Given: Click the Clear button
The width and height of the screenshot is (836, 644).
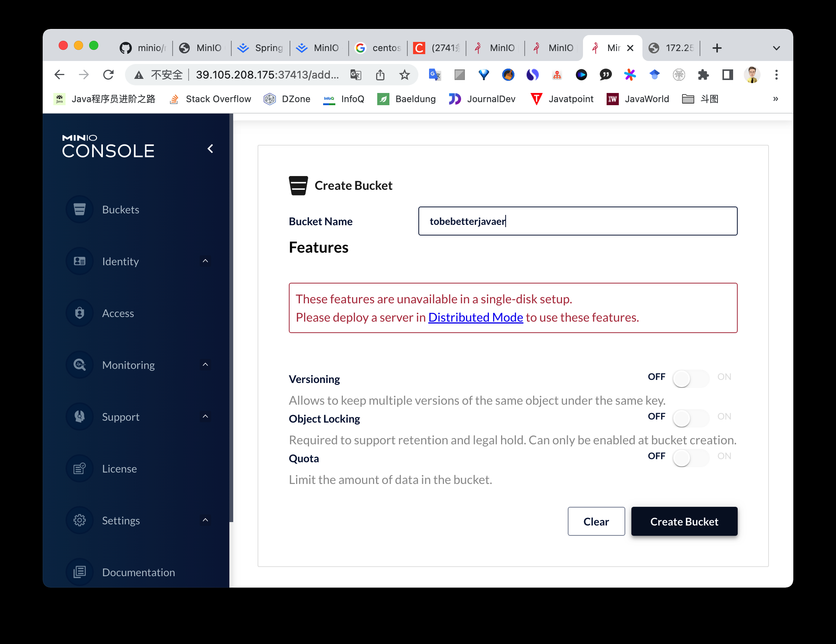Looking at the screenshot, I should click(x=596, y=521).
